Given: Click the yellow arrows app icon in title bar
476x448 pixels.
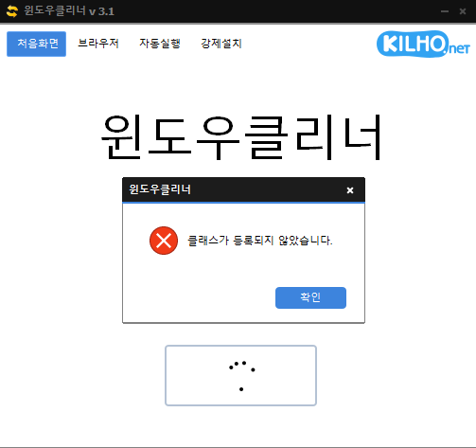Looking at the screenshot, I should tap(11, 11).
